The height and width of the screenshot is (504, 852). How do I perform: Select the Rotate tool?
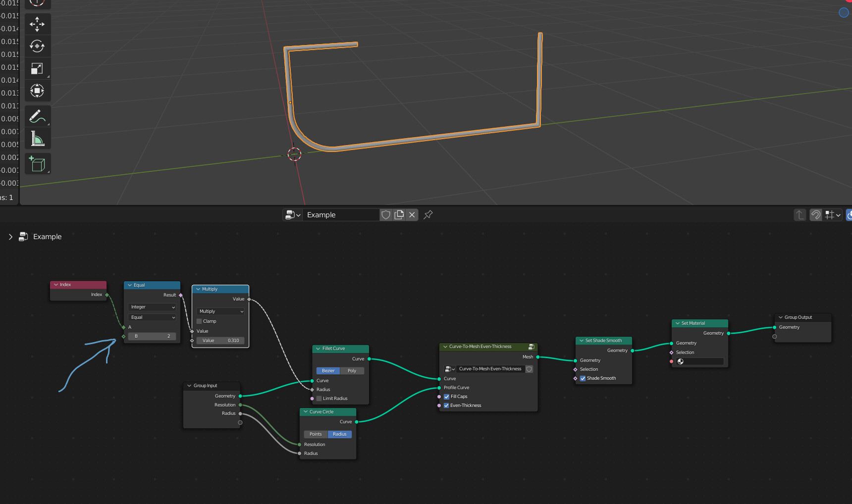point(37,46)
